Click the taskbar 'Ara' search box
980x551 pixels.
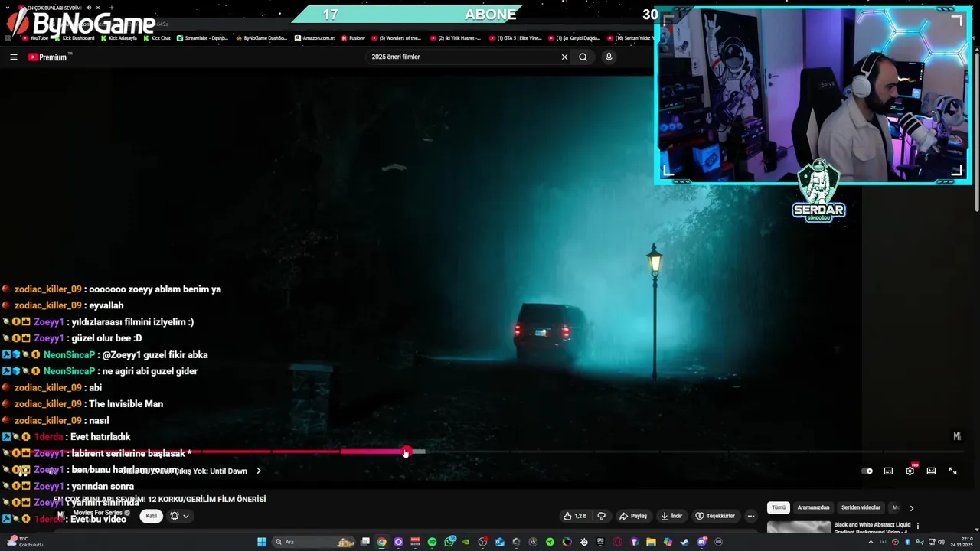click(x=314, y=542)
